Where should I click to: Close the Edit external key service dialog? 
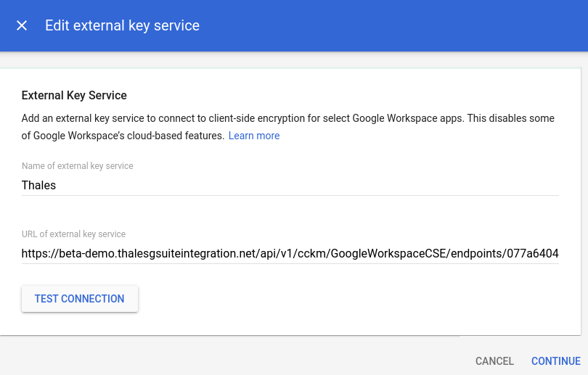coord(22,25)
